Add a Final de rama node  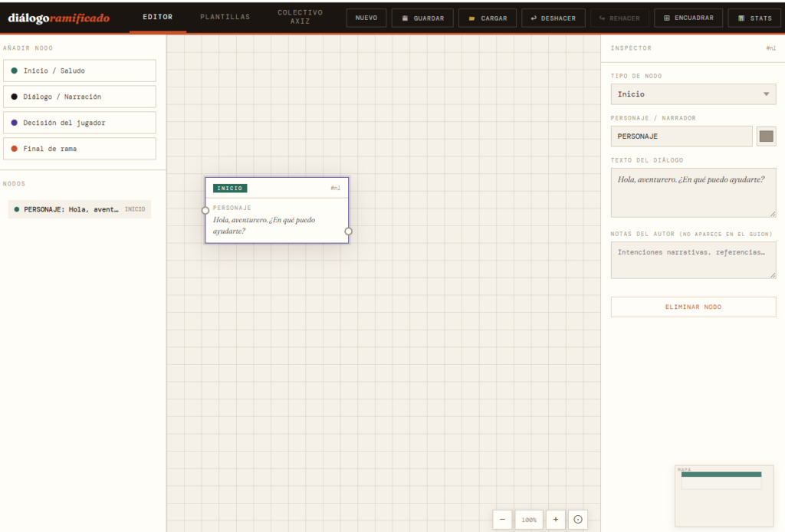(80, 149)
